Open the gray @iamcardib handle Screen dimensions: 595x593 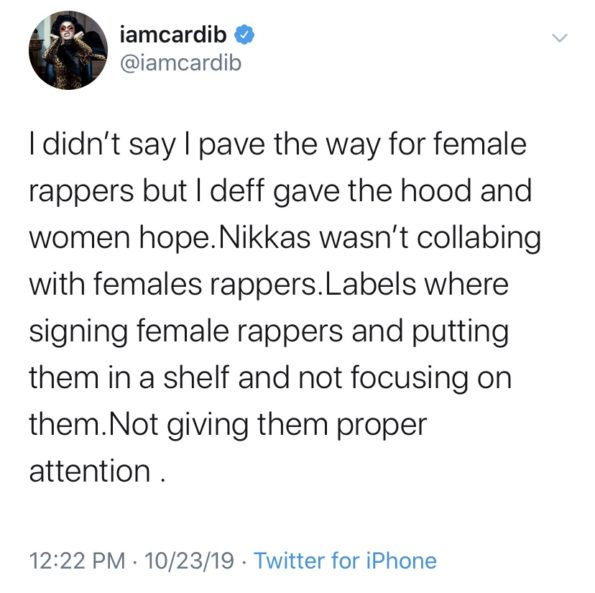point(181,63)
